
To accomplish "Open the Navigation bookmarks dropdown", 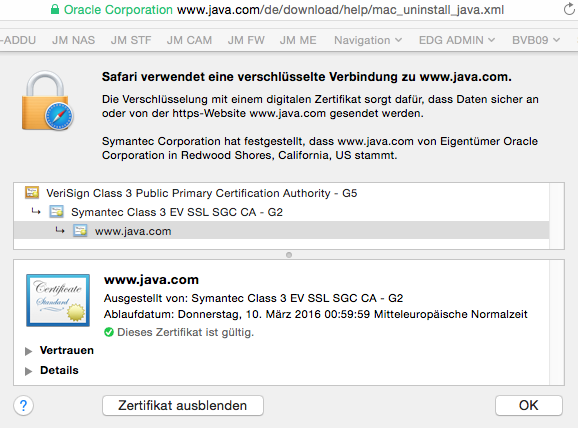I will tap(368, 40).
